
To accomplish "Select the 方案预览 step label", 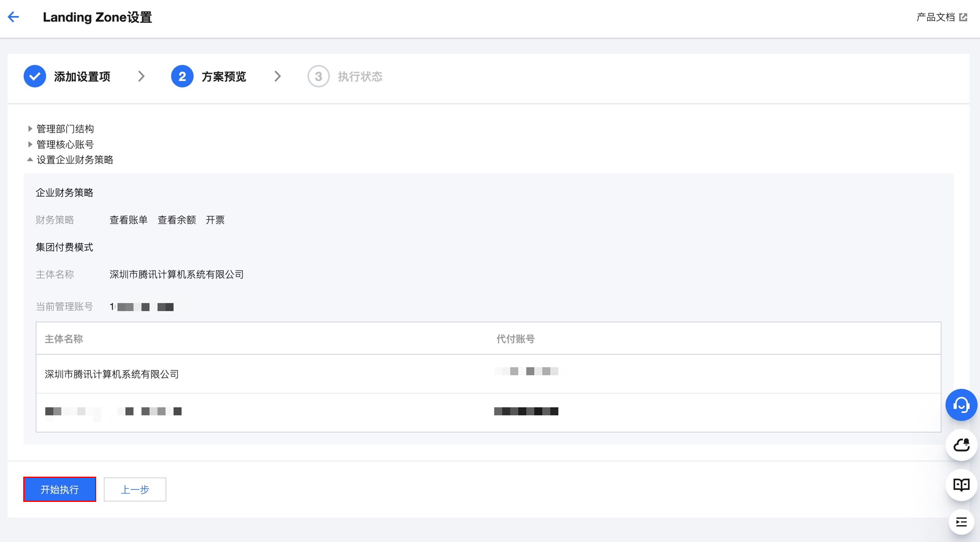I will 224,77.
